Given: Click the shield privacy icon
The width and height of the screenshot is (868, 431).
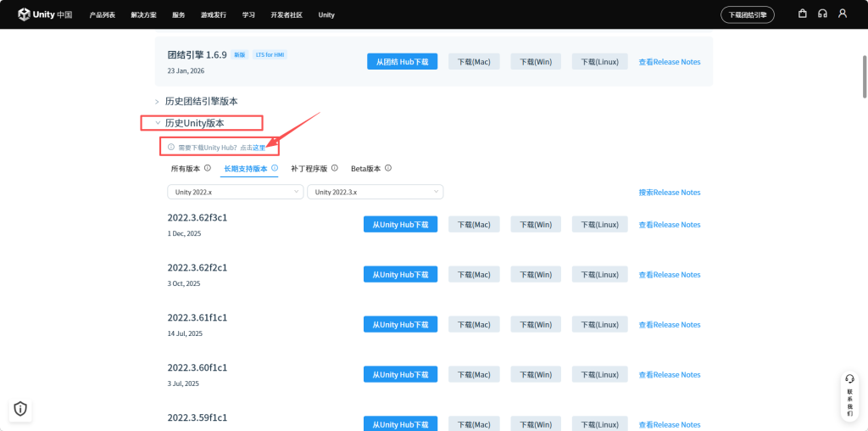Looking at the screenshot, I should [20, 410].
